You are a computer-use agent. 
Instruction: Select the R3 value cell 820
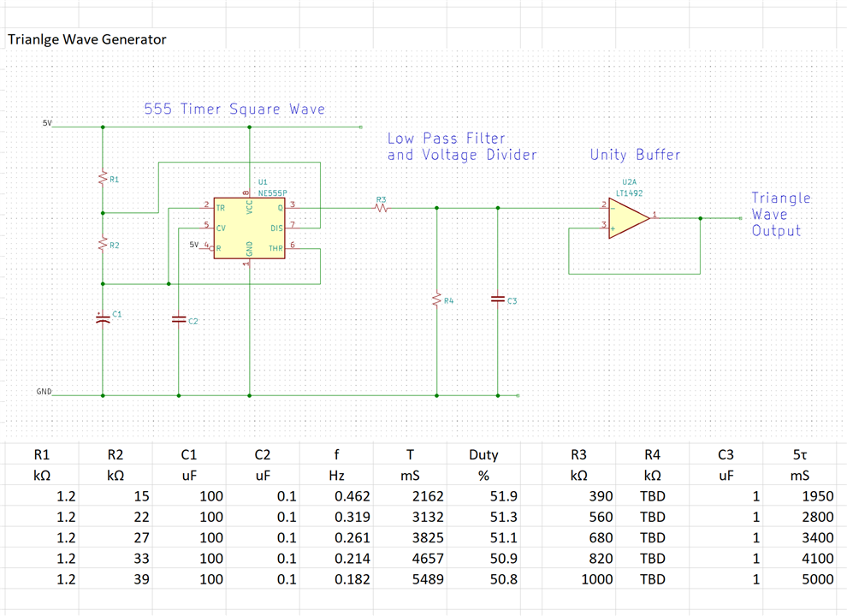578,558
